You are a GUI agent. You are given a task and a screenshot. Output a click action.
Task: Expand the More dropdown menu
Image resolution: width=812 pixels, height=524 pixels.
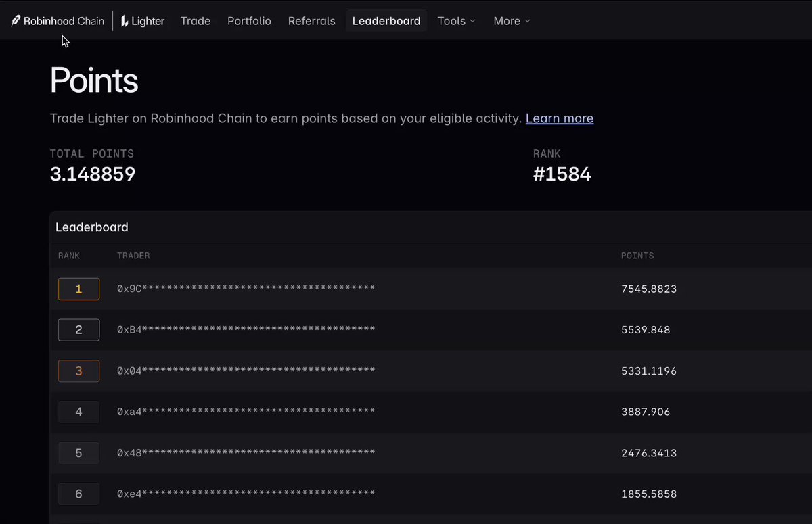[x=512, y=21]
